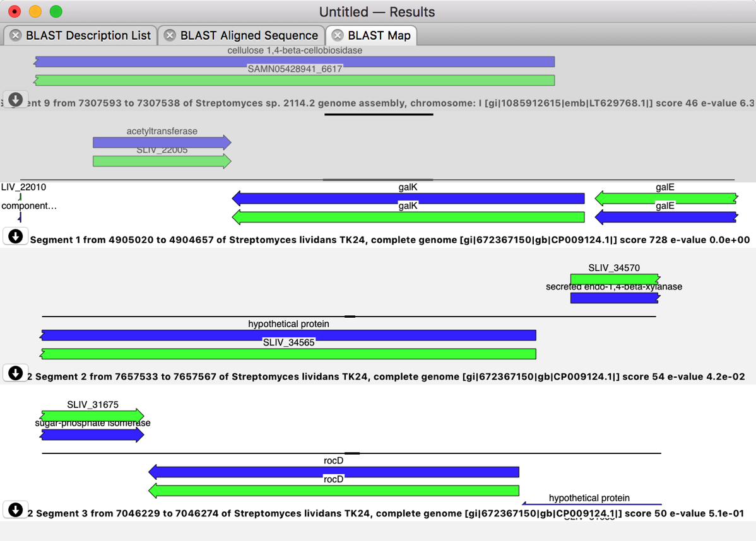Viewport: 756px width, 541px height.
Task: Click the download arrow for Segment 1
Action: (16, 236)
